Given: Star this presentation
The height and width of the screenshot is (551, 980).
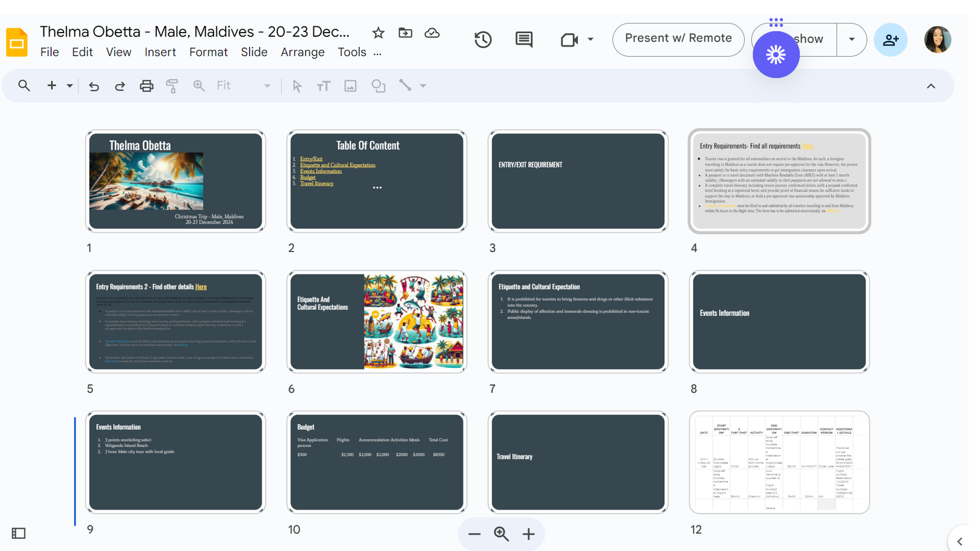Looking at the screenshot, I should 378,33.
